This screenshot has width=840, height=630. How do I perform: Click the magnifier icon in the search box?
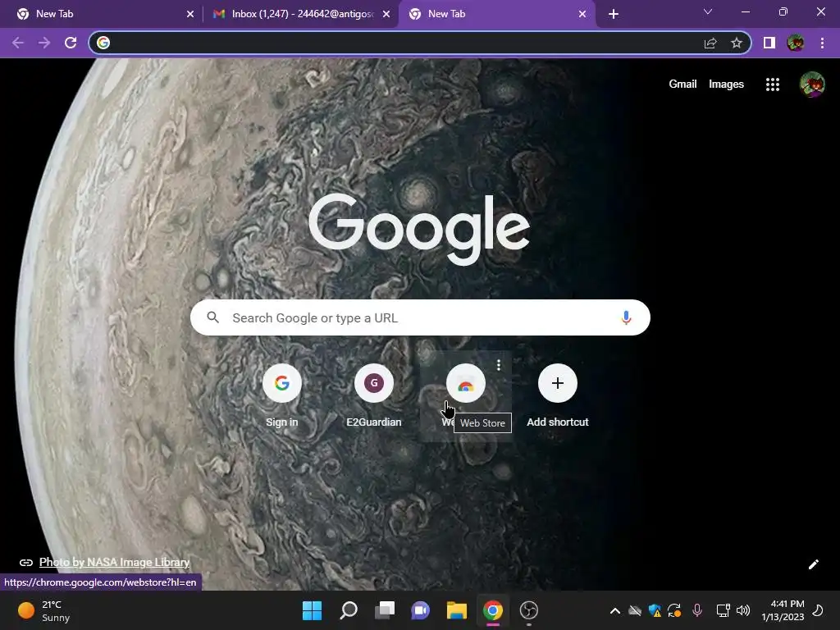pos(212,317)
